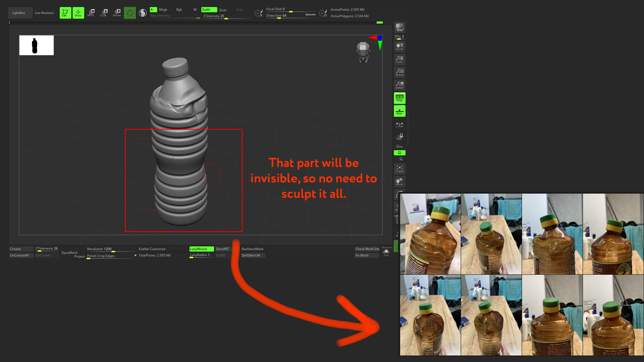Toggle the Floor grid button
Image resolution: width=644 pixels, height=362 pixels.
pyautogui.click(x=399, y=111)
